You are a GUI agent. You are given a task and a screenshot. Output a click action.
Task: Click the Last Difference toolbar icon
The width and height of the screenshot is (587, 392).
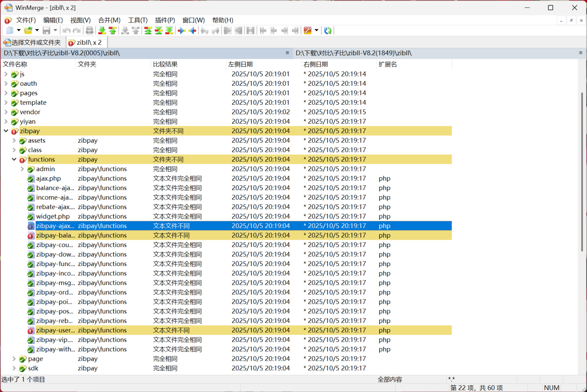[169, 30]
